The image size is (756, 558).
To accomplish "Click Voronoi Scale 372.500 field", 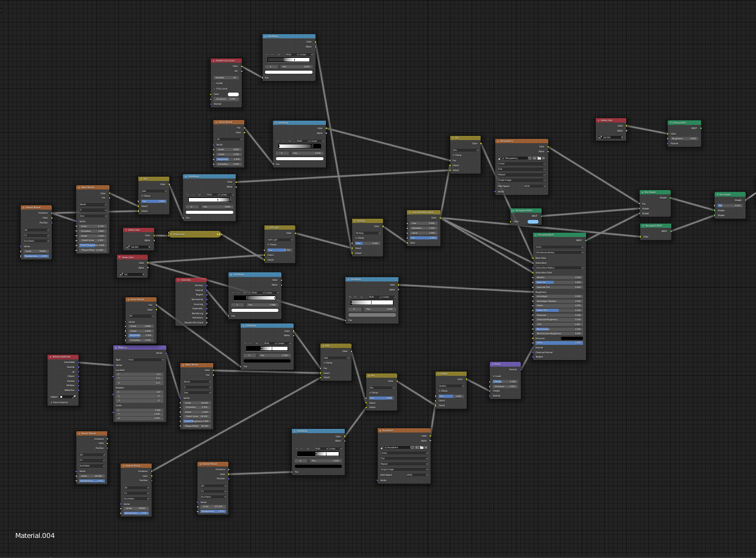I will click(213, 507).
